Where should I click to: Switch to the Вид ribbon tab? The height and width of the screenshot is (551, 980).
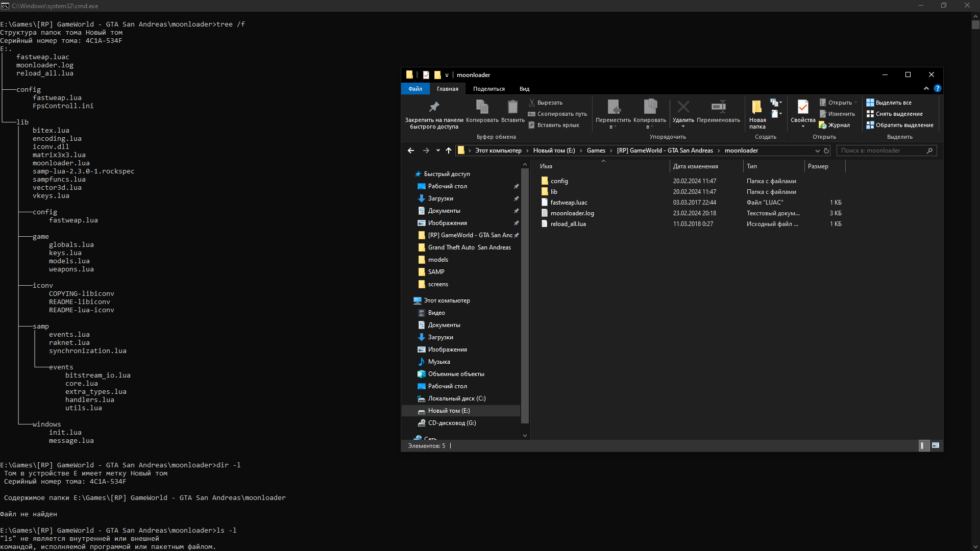pyautogui.click(x=524, y=89)
